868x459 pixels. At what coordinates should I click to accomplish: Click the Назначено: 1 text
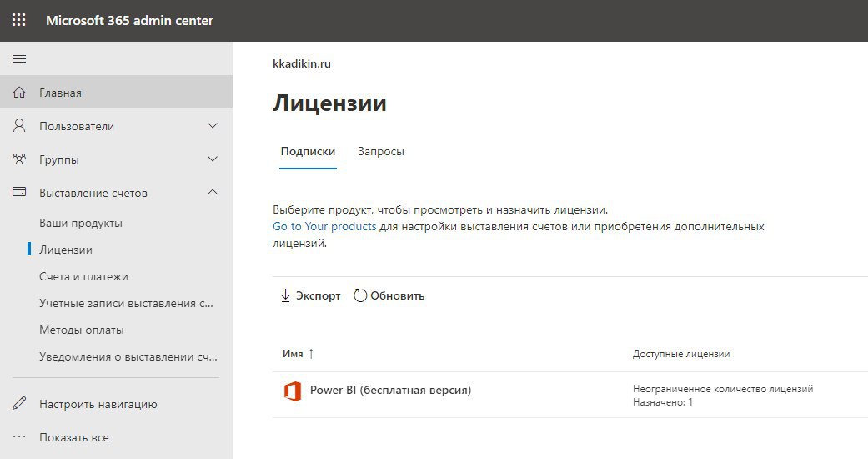tap(663, 402)
